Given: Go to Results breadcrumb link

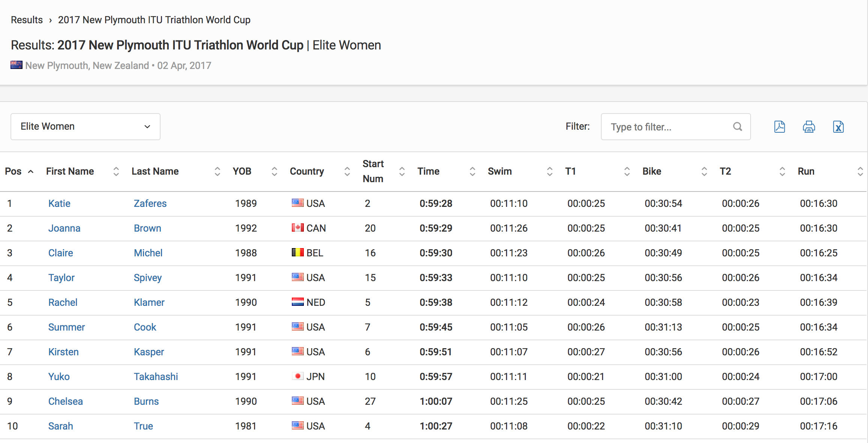Looking at the screenshot, I should coord(27,20).
